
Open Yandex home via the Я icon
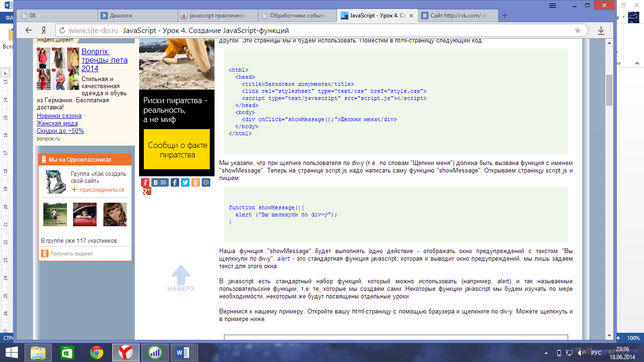click(43, 30)
